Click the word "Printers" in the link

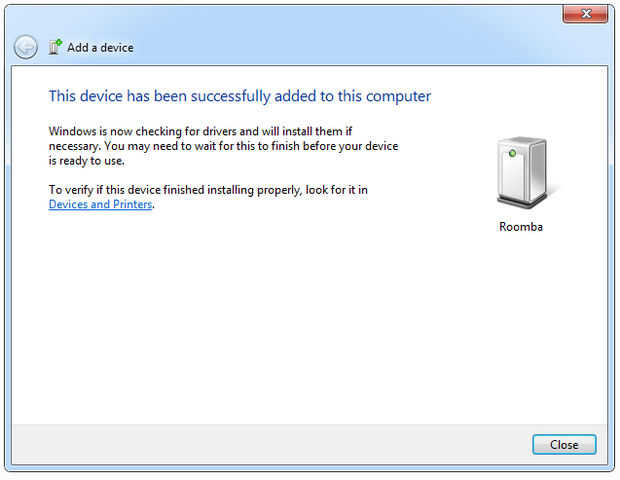point(129,204)
